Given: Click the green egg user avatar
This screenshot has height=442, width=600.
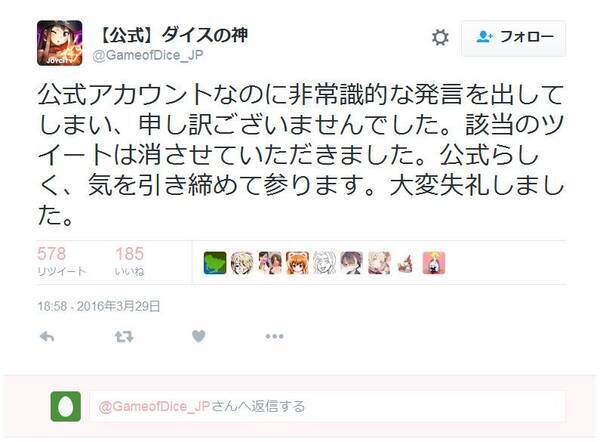Looking at the screenshot, I should pos(66,406).
